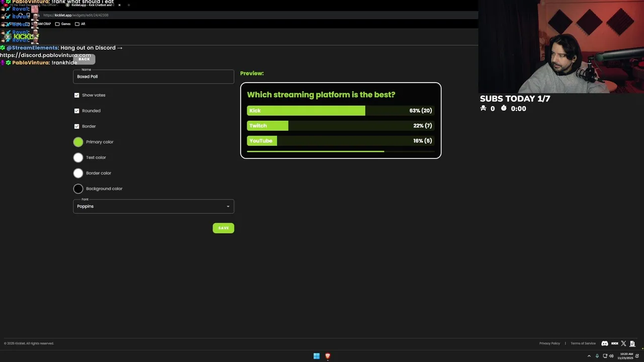Open the Terms of Service link
This screenshot has height=362, width=644.
[583, 343]
